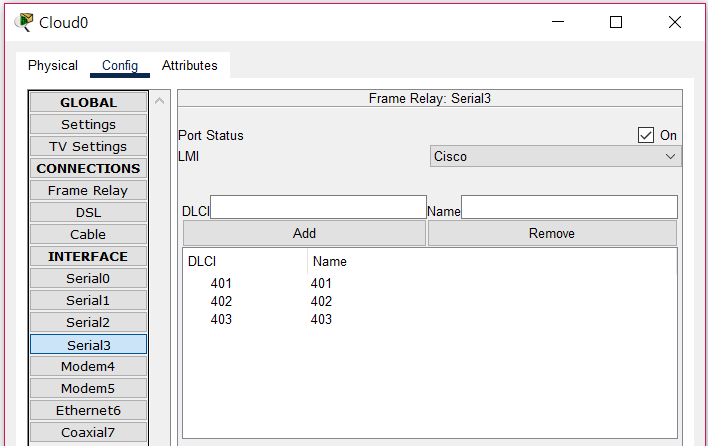Select the Modem5 interface

pyautogui.click(x=88, y=389)
